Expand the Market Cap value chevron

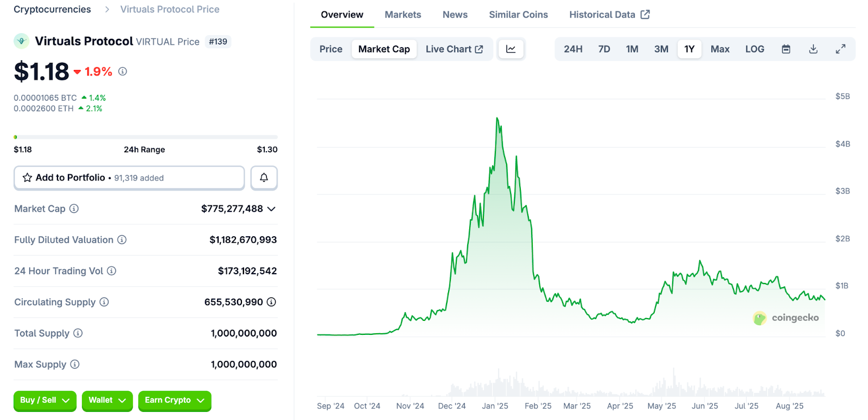(271, 209)
